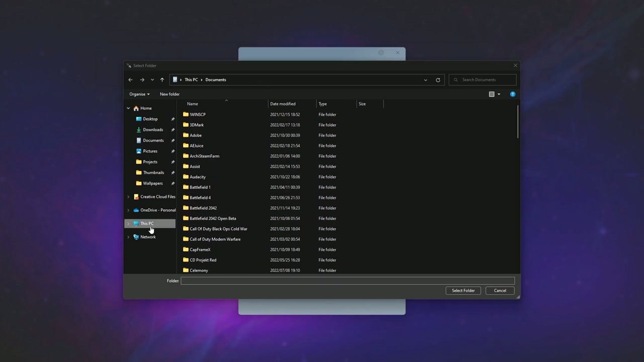The height and width of the screenshot is (362, 644).
Task: Open the Organise menu
Action: point(139,94)
